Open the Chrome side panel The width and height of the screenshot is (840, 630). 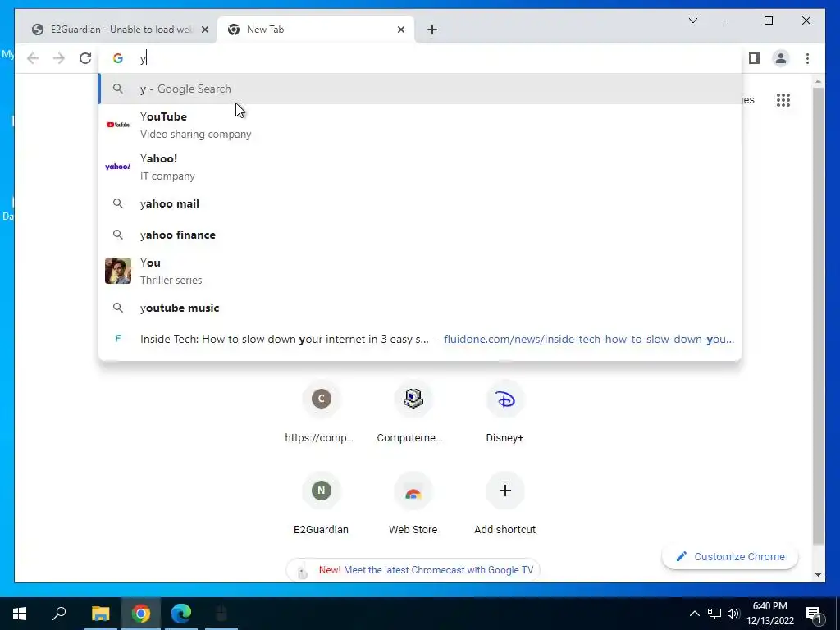click(755, 58)
